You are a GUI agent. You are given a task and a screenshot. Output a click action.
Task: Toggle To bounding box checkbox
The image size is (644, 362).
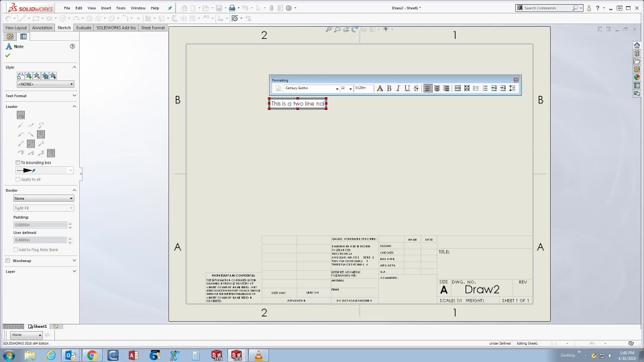pyautogui.click(x=17, y=162)
